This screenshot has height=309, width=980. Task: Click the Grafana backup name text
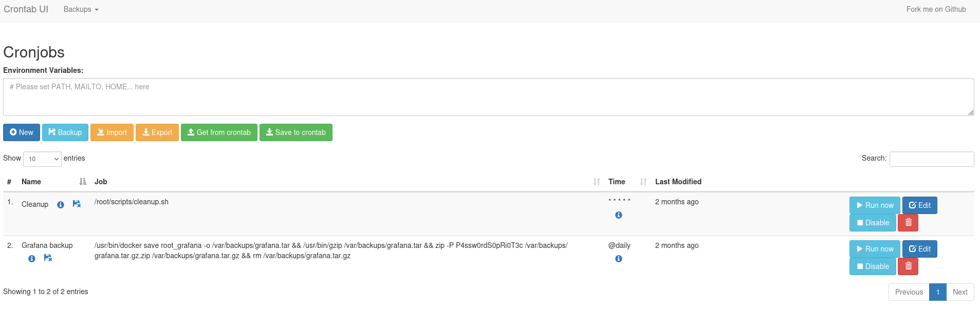click(x=47, y=245)
